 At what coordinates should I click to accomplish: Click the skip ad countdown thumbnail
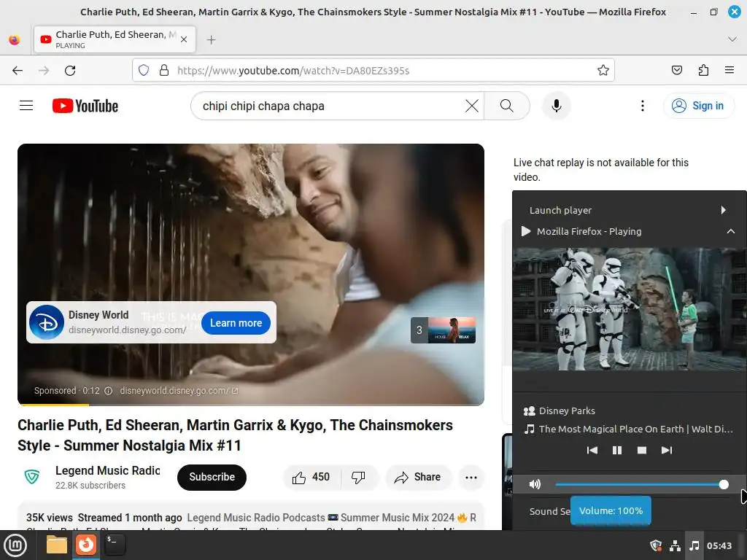443,330
